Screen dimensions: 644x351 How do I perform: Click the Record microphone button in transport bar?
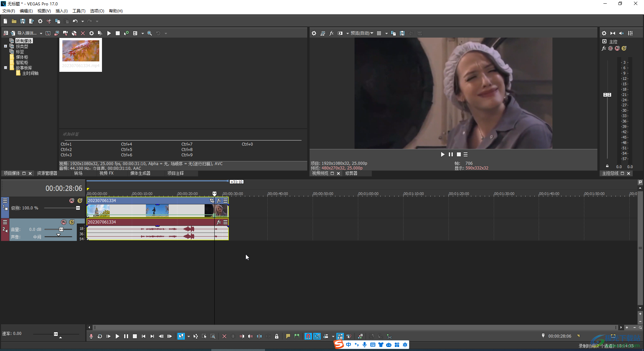[91, 336]
